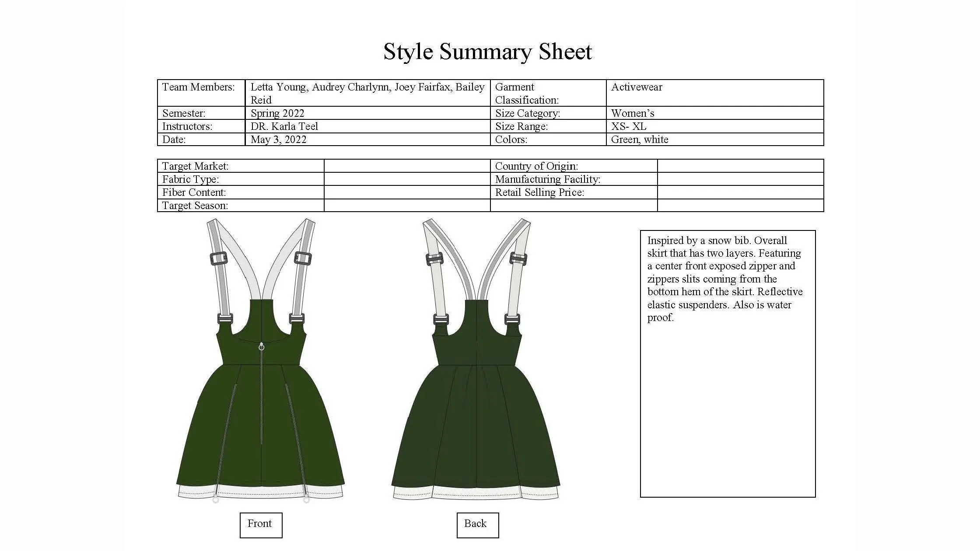Click the left hem zipper pull ring
The image size is (980, 551).
(216, 500)
